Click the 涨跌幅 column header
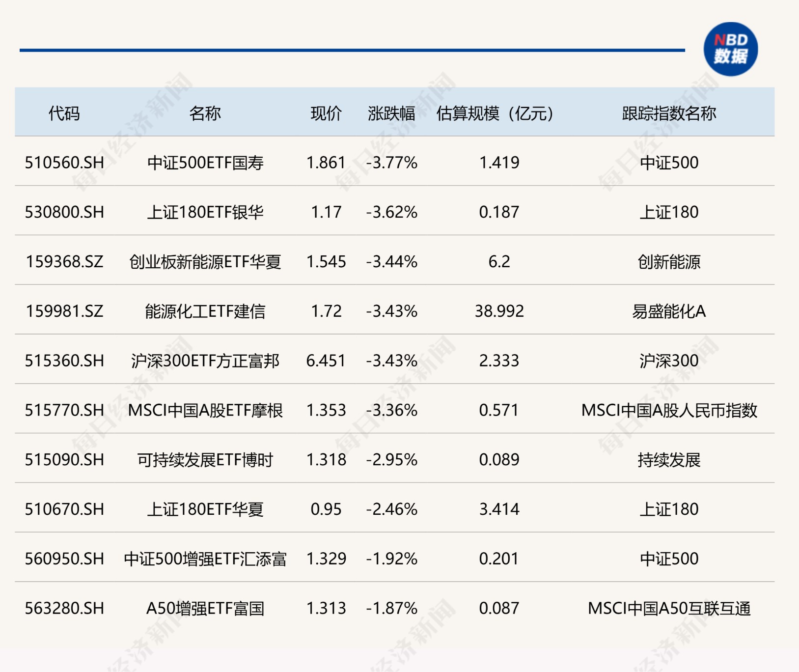The width and height of the screenshot is (799, 672). pyautogui.click(x=391, y=113)
